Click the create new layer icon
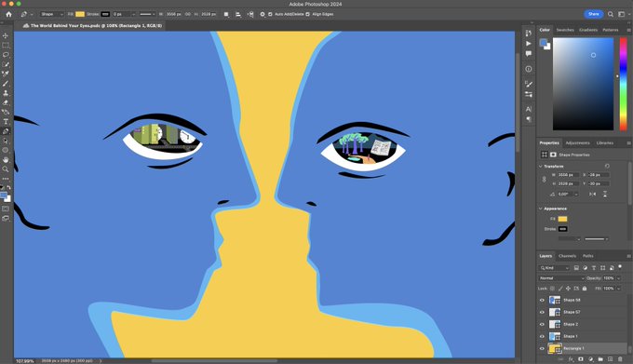Screen dimensions: 633x364 (x=610, y=358)
